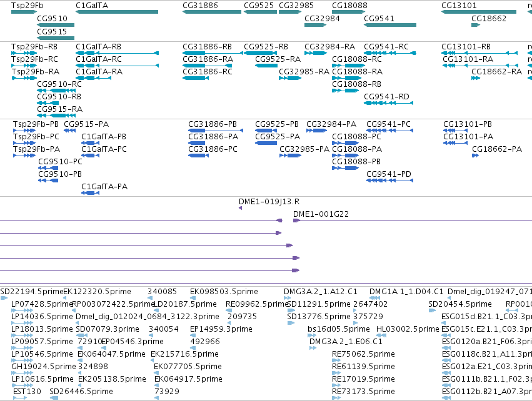Select protein CG9541-PD
This screenshot has height=401, width=532.
[389, 174]
